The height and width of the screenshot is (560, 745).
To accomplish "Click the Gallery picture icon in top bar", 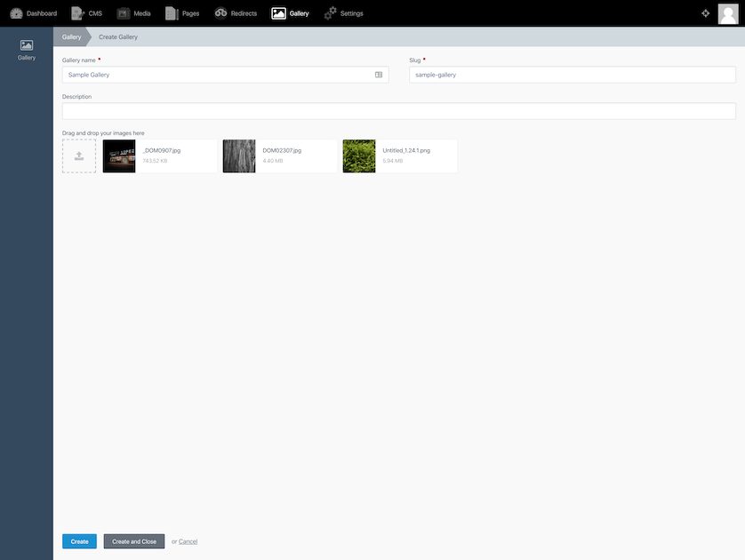I will coord(278,13).
